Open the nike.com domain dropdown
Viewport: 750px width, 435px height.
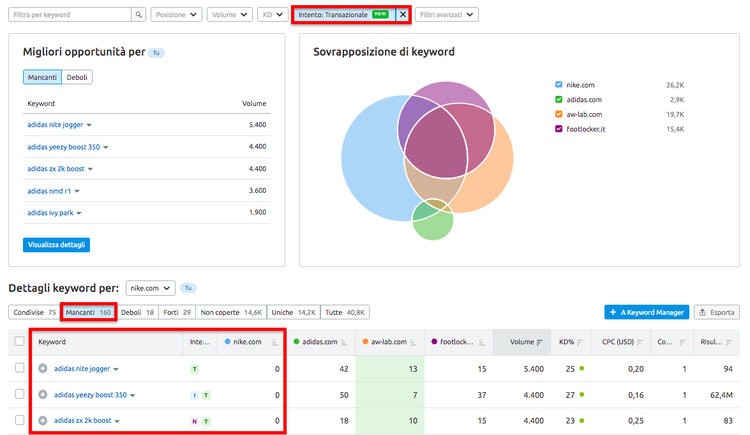click(151, 288)
